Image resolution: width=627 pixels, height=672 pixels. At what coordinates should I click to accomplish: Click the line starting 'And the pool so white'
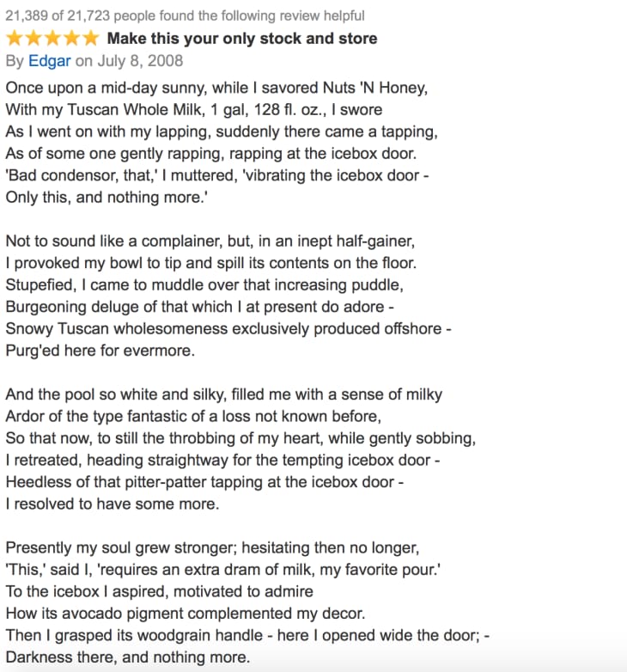coord(223,394)
